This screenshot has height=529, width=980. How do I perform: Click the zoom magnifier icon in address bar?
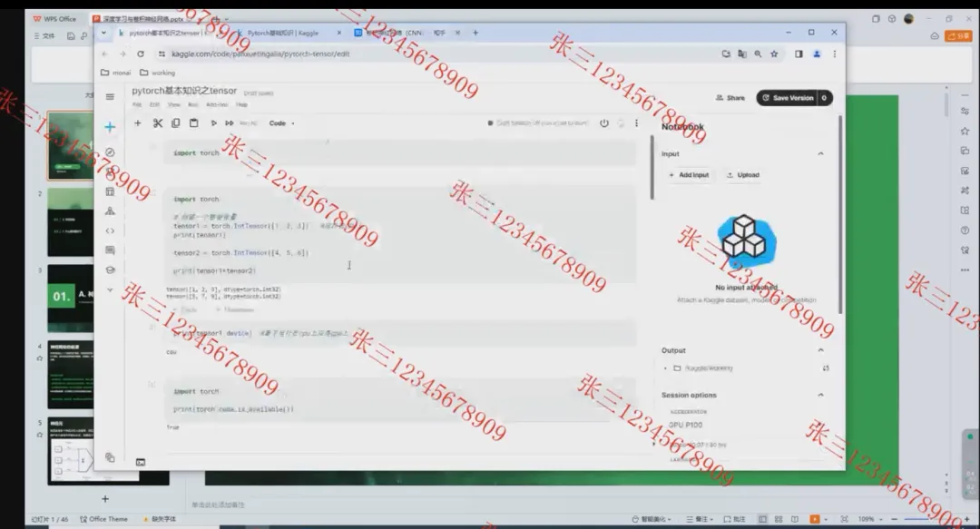point(758,54)
